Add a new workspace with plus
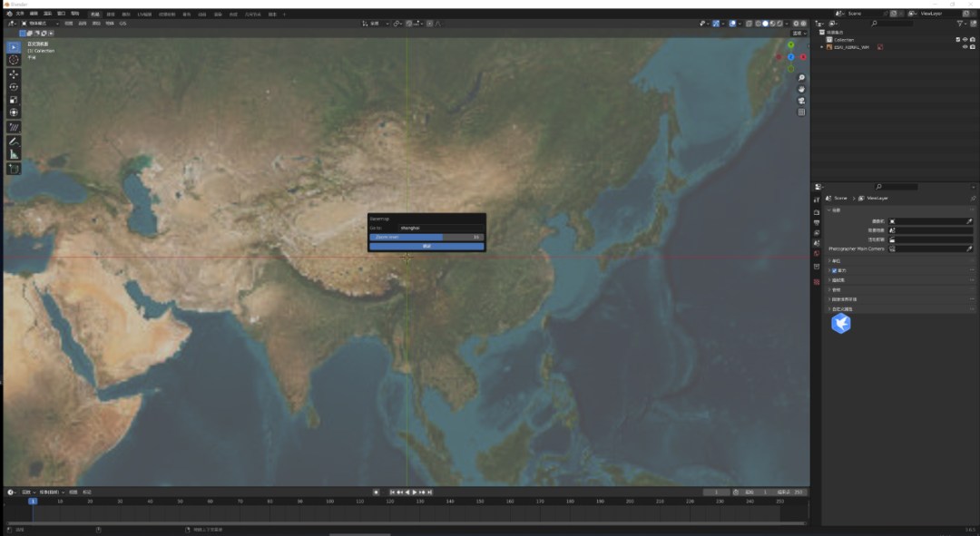The height and width of the screenshot is (536, 980). (284, 14)
